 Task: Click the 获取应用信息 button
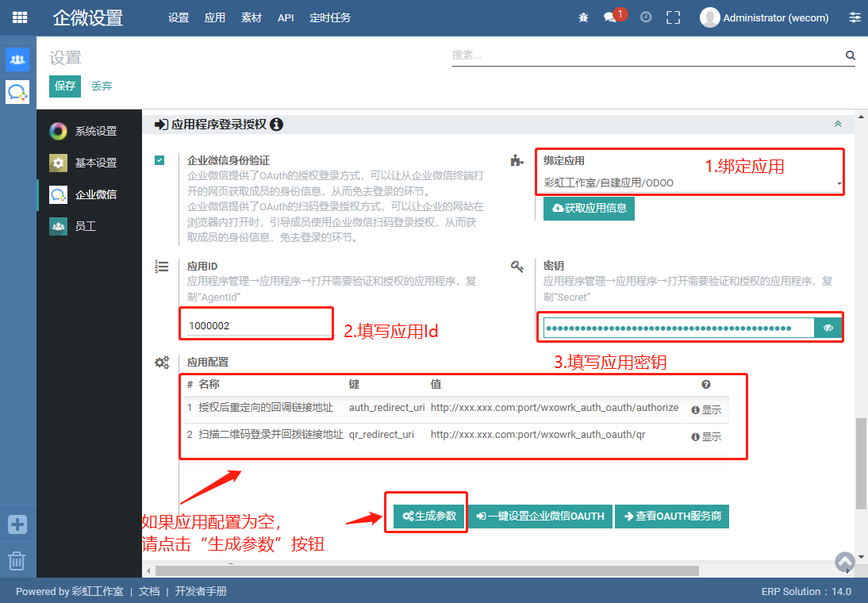click(589, 208)
